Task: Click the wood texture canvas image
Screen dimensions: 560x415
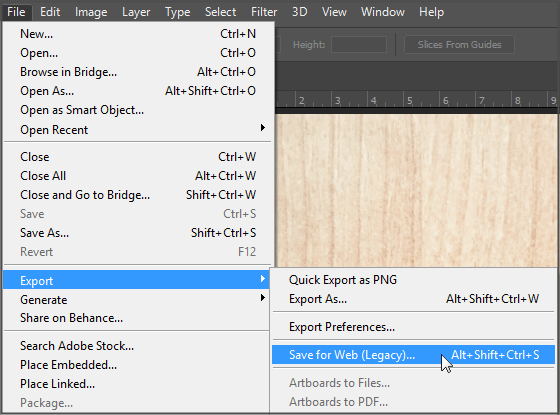Action: click(x=416, y=189)
